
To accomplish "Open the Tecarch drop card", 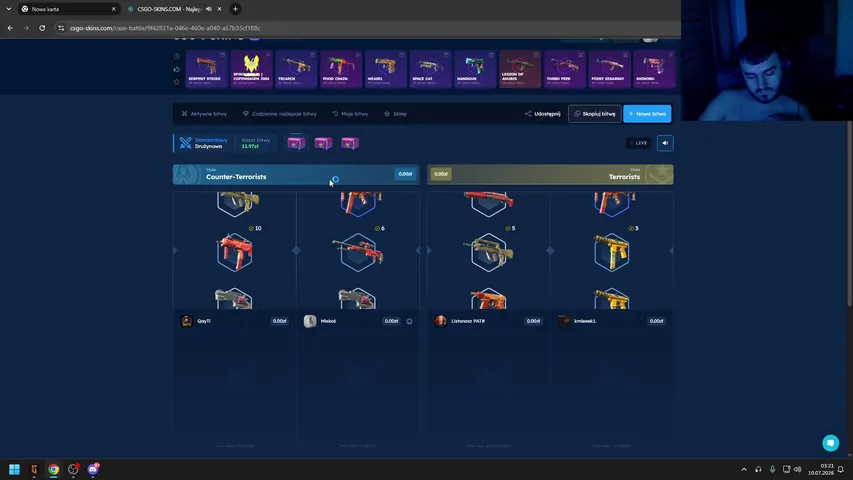I will tap(296, 69).
